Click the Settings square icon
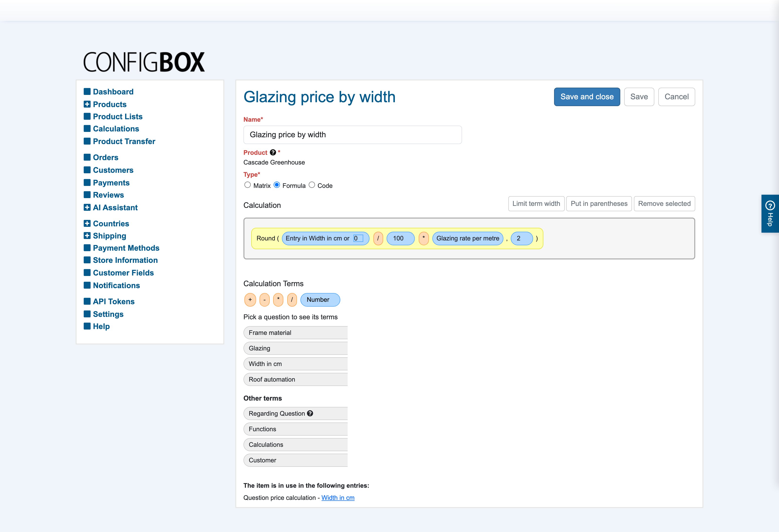This screenshot has height=532, width=779. tap(87, 314)
